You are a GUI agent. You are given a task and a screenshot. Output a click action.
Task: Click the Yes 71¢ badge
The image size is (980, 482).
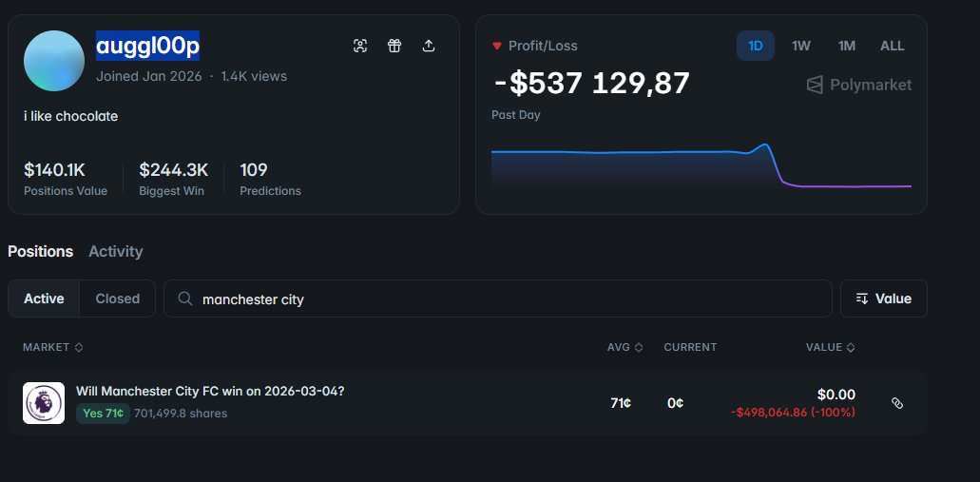coord(103,414)
